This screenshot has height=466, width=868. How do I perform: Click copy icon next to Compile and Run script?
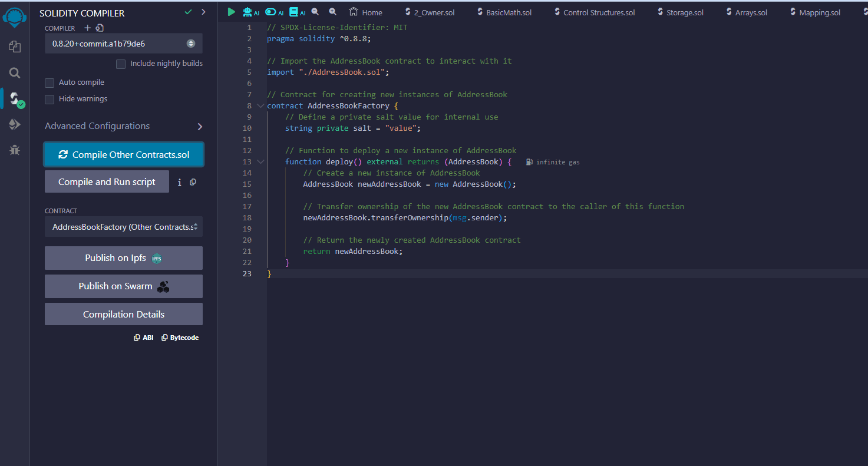pos(193,182)
